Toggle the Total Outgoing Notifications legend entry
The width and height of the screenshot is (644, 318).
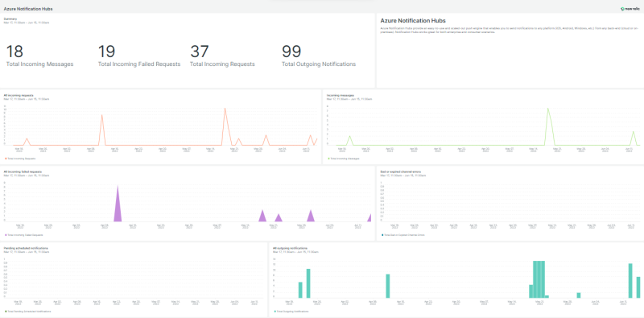[292, 312]
